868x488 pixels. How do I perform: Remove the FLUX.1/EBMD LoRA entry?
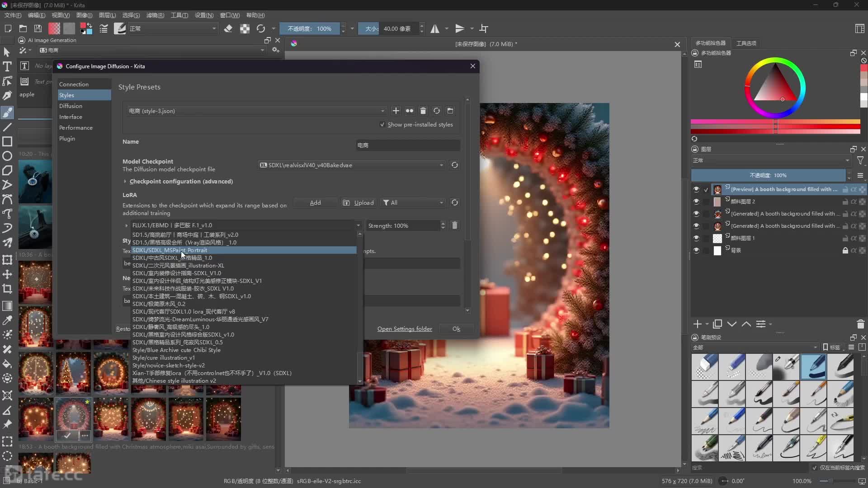[x=455, y=225]
